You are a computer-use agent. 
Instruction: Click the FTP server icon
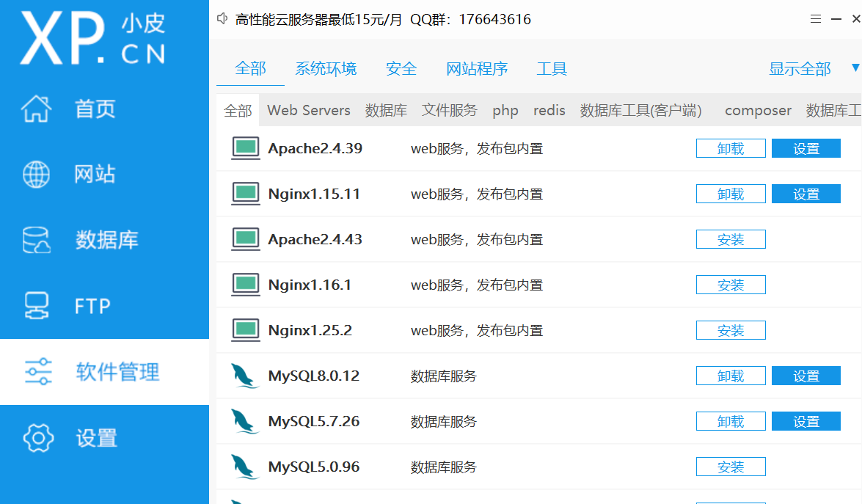coord(36,306)
